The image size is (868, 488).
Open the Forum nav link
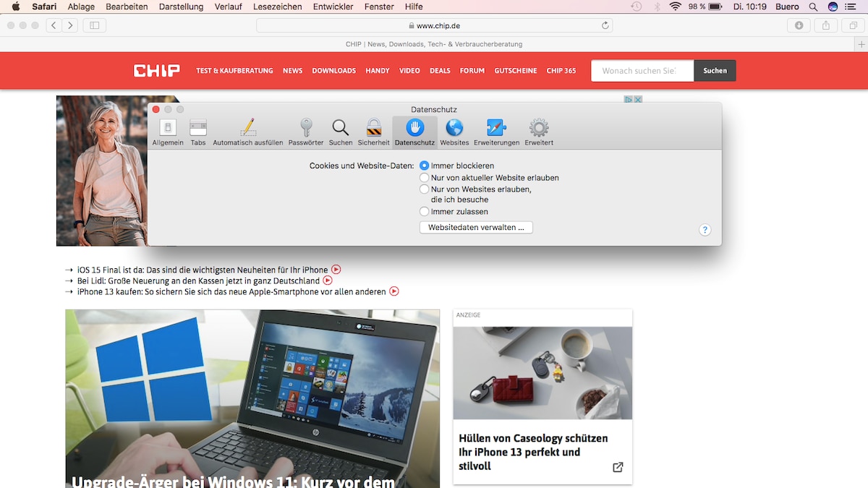472,71
